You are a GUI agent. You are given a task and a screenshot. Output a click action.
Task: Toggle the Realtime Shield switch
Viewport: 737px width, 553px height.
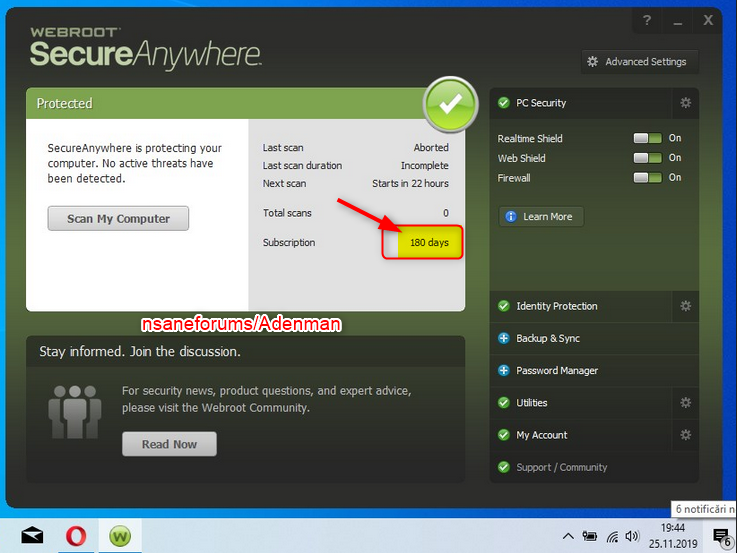click(647, 138)
